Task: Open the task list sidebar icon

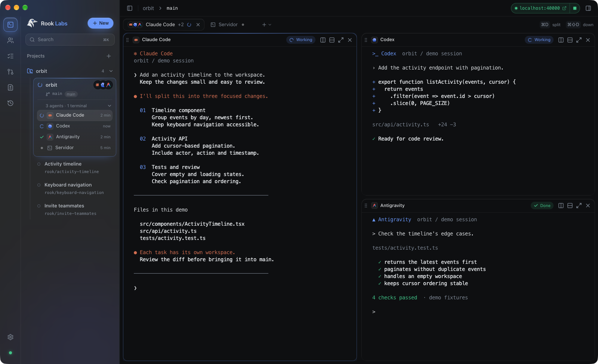Action: click(10, 56)
